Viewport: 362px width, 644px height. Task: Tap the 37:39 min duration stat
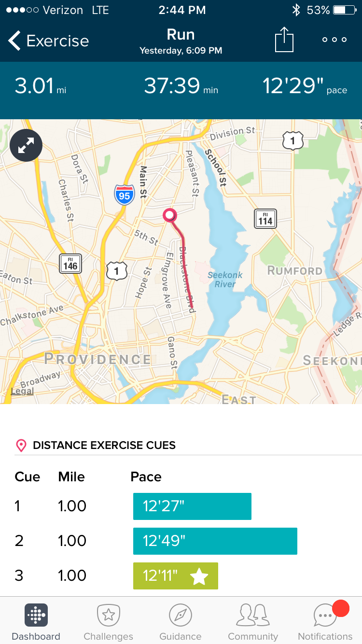[181, 86]
